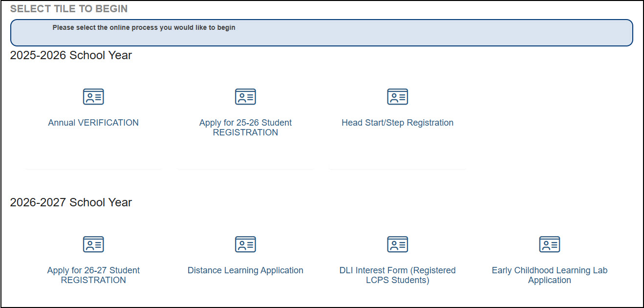Select the Head Start/Step Registration link
The image size is (644, 308).
pyautogui.click(x=397, y=123)
